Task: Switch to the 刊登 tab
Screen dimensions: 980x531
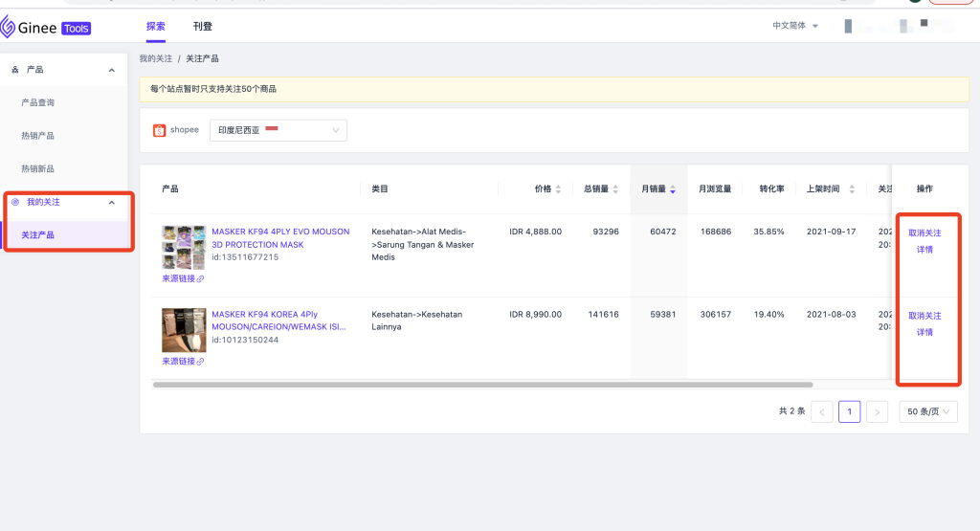Action: 202,27
